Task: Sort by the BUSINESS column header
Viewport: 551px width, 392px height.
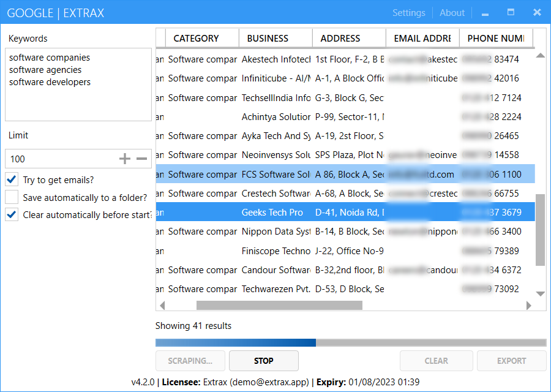Action: point(276,38)
